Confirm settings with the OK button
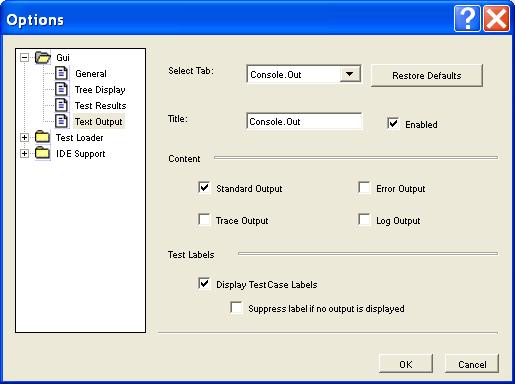The height and width of the screenshot is (384, 515). [406, 364]
